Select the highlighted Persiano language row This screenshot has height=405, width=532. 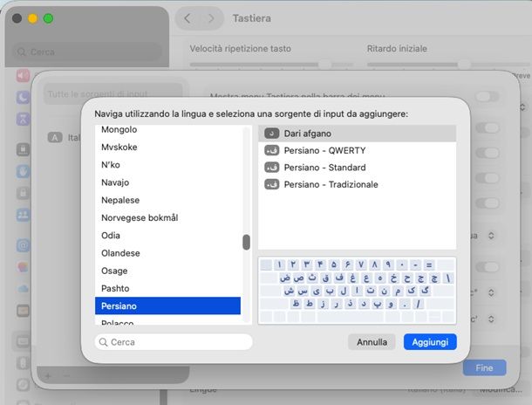pyautogui.click(x=168, y=305)
